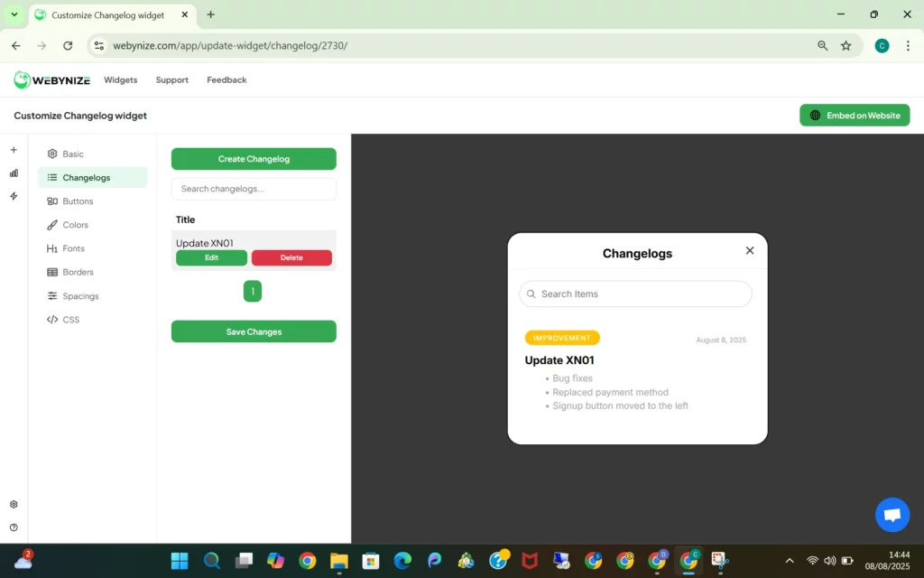The image size is (924, 578).
Task: Open the Spacings section
Action: tap(93, 296)
